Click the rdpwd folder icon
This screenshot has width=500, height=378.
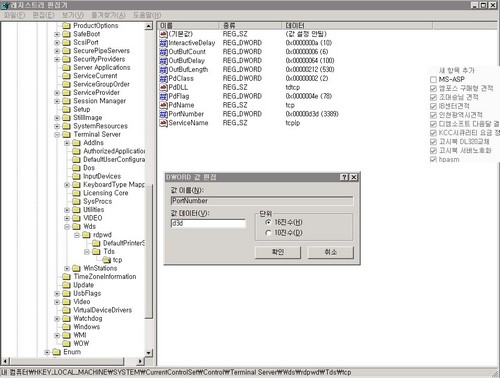[87, 235]
